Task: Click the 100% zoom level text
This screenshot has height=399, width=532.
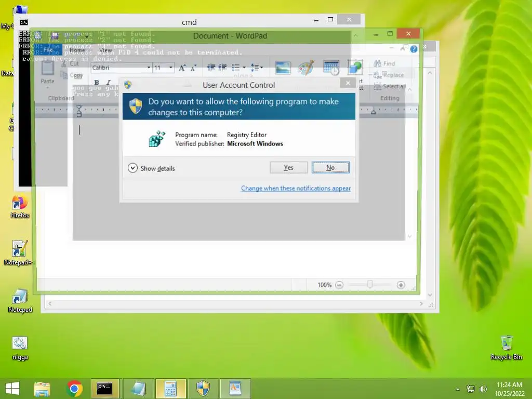Action: (324, 285)
